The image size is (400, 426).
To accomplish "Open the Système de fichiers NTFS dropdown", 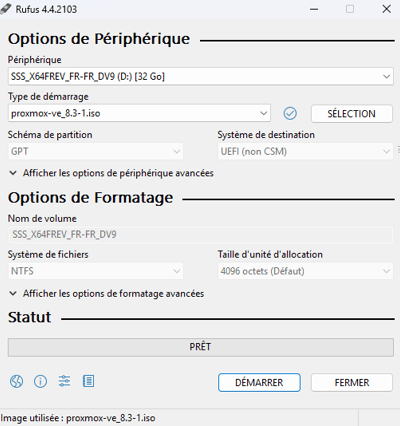I will click(95, 271).
